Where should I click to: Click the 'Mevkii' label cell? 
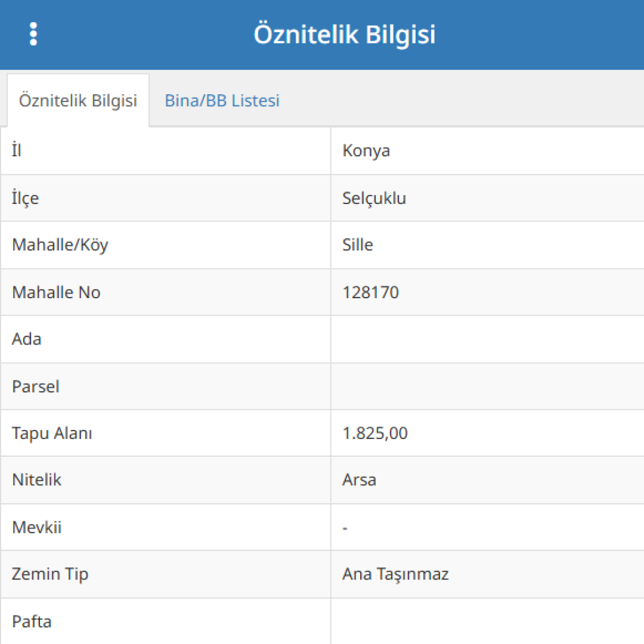(x=166, y=527)
